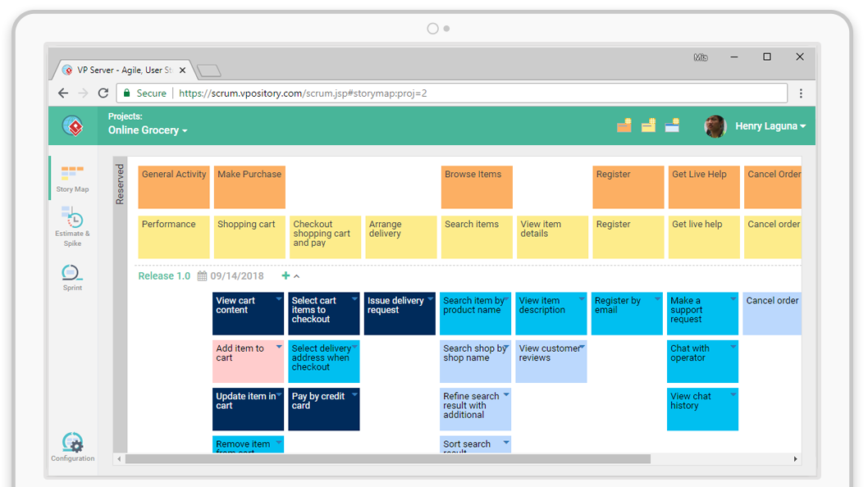Open dropdown arrow on Pay by credit card
Viewport: 868px width, 487px height.
(x=354, y=395)
